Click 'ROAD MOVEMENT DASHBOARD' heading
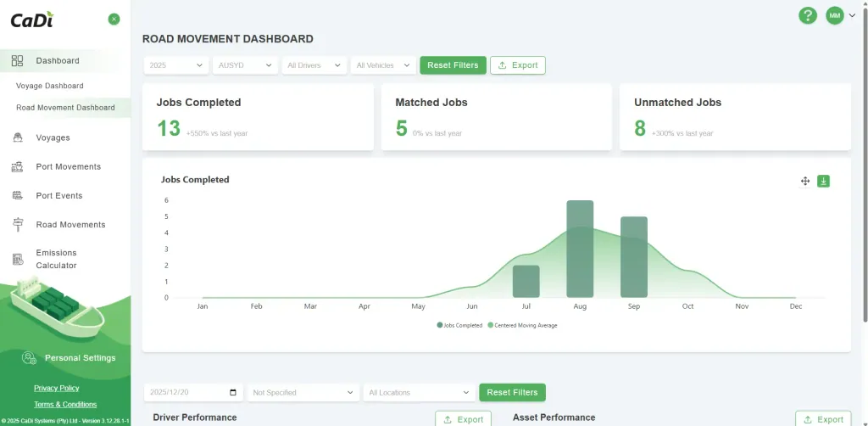 tap(227, 39)
